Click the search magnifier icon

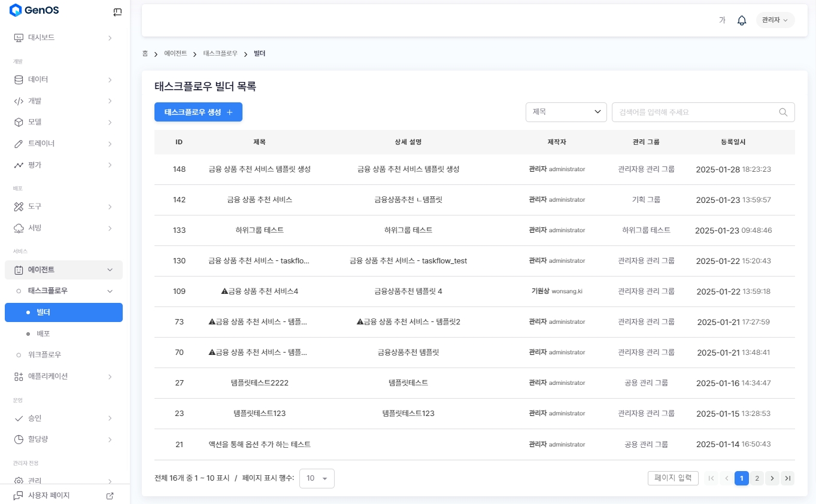tap(783, 112)
